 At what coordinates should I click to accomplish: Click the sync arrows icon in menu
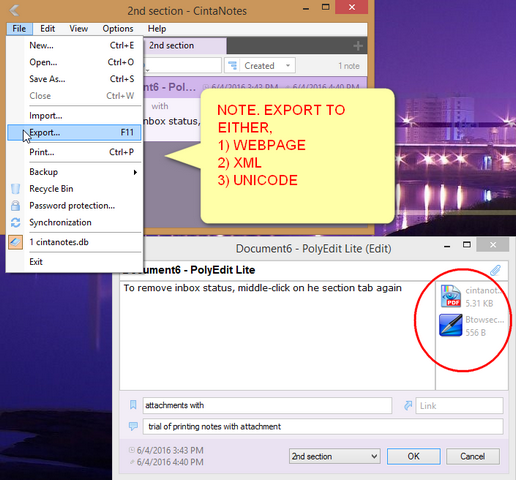[15, 222]
